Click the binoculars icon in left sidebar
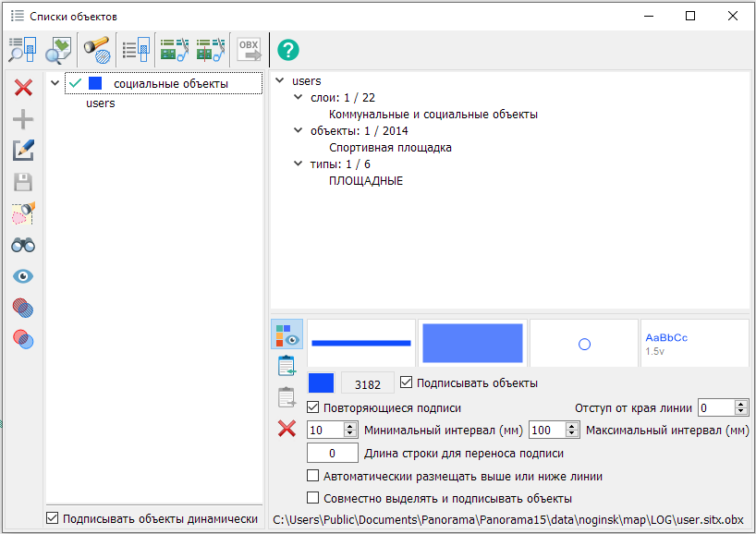Screen dimensions: 756x534 [x=23, y=245]
